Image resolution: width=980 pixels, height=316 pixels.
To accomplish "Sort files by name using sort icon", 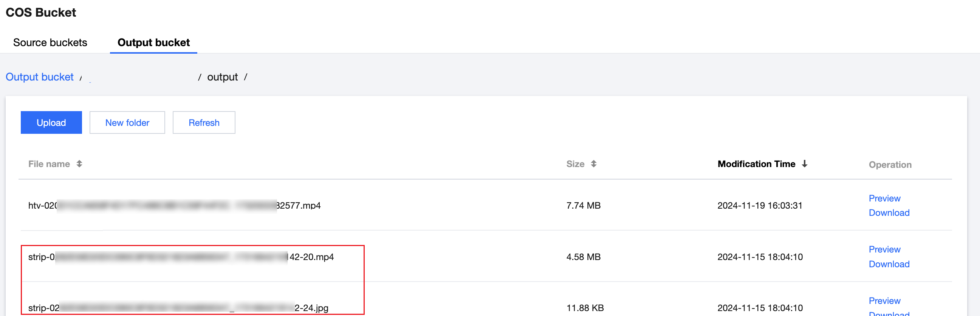I will tap(79, 164).
